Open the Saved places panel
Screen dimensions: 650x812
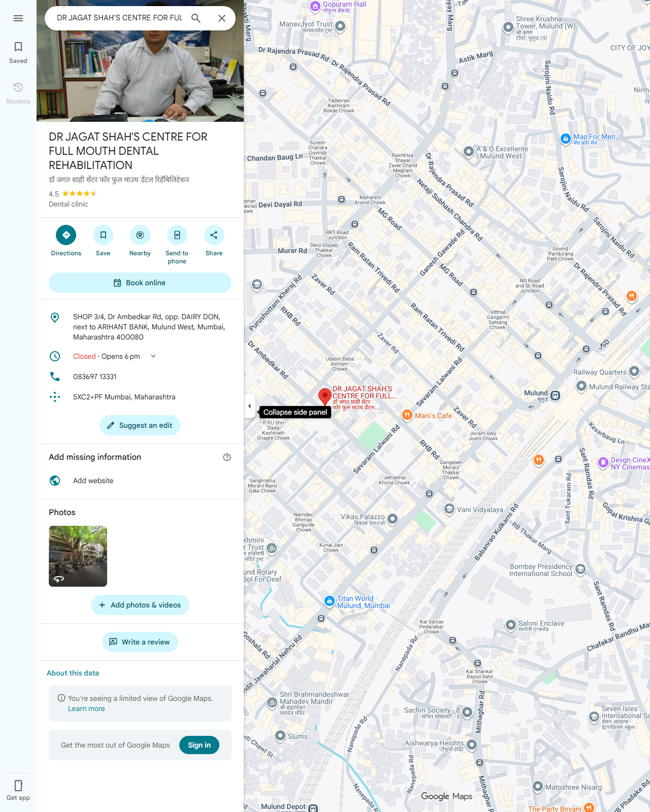point(18,53)
